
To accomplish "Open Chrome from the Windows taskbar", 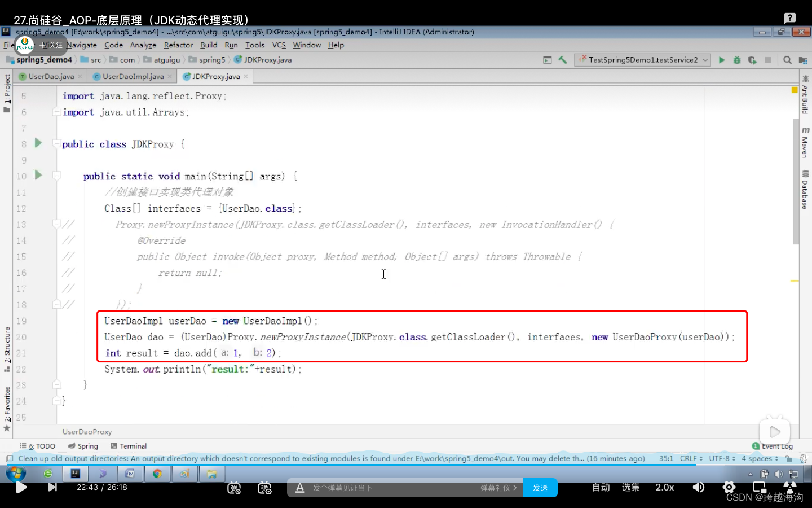I will point(157,474).
